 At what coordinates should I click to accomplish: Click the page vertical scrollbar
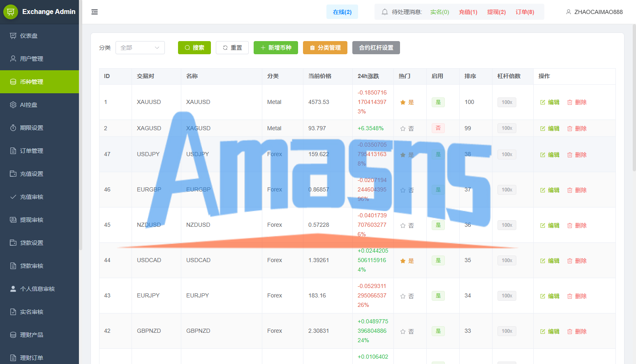[x=634, y=99]
